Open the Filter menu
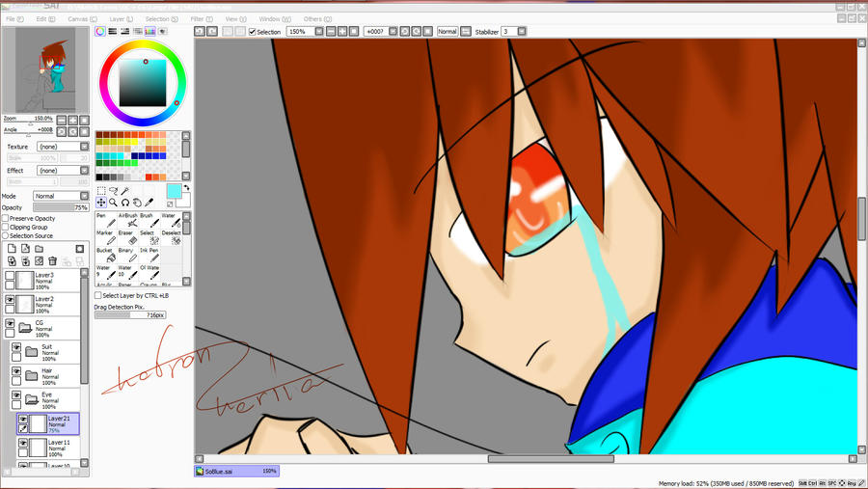 [202, 19]
